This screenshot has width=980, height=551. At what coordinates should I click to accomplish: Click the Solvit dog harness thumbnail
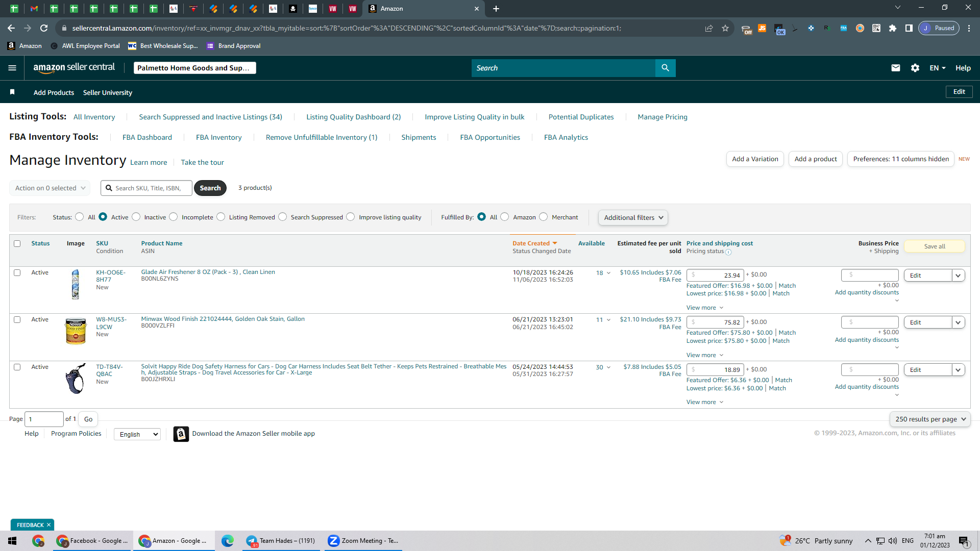pyautogui.click(x=76, y=379)
